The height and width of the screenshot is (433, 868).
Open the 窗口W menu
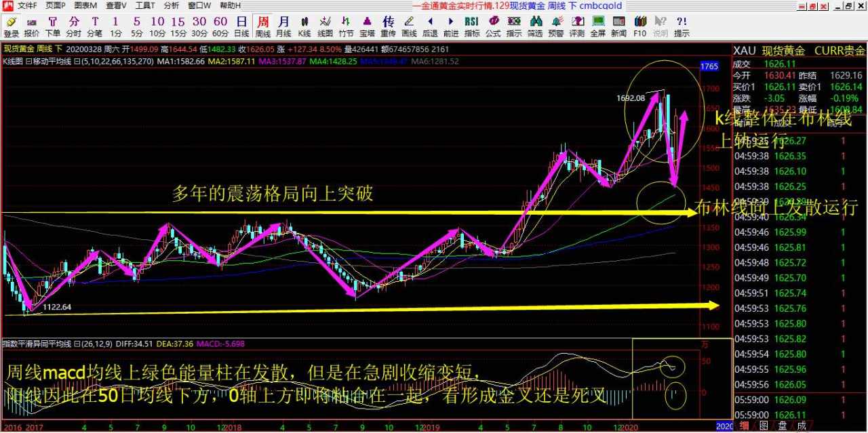(199, 5)
